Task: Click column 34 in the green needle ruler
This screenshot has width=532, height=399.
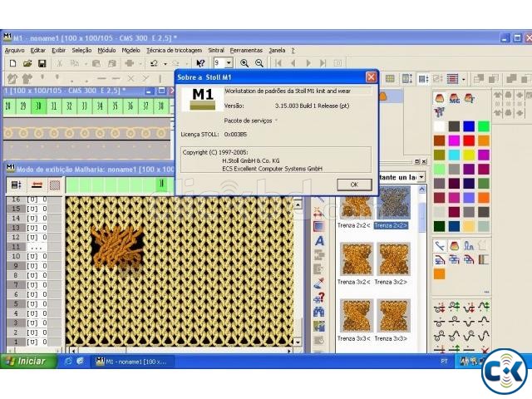Action: 100,106
